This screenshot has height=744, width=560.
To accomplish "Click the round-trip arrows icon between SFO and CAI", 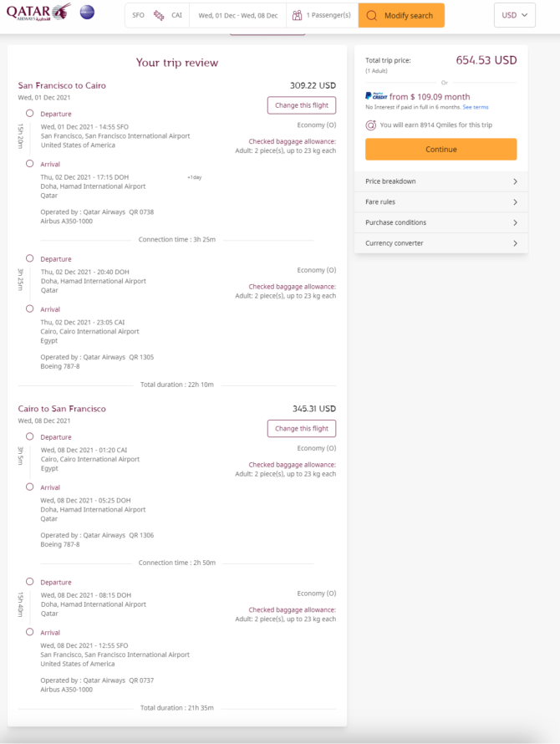I will pos(159,15).
